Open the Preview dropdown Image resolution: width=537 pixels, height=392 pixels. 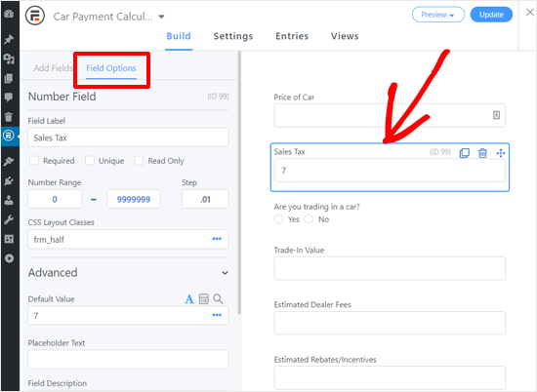(x=438, y=15)
